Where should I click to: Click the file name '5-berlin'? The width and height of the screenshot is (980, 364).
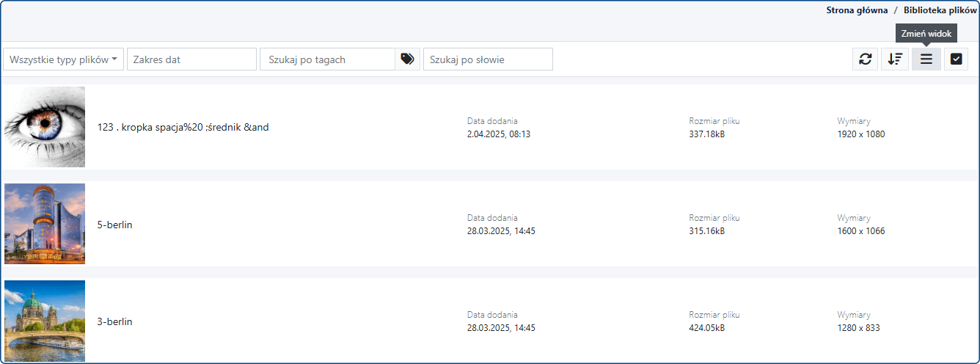point(115,225)
